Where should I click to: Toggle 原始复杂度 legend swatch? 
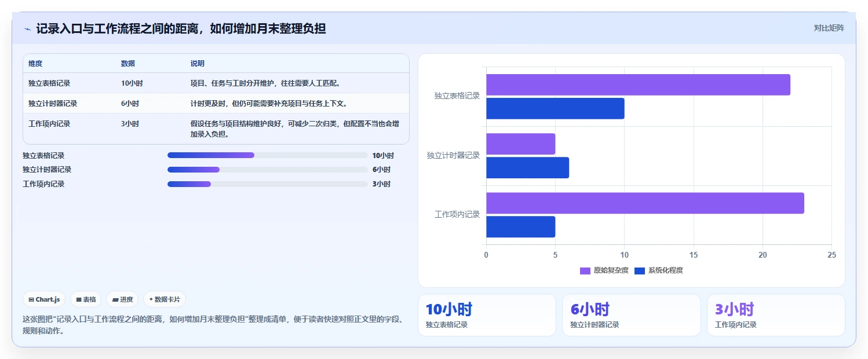coord(585,270)
